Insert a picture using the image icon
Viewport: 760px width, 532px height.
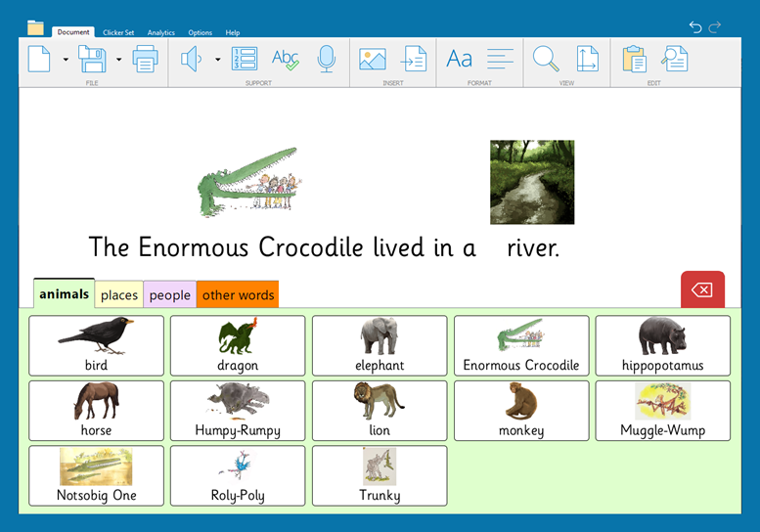click(372, 60)
